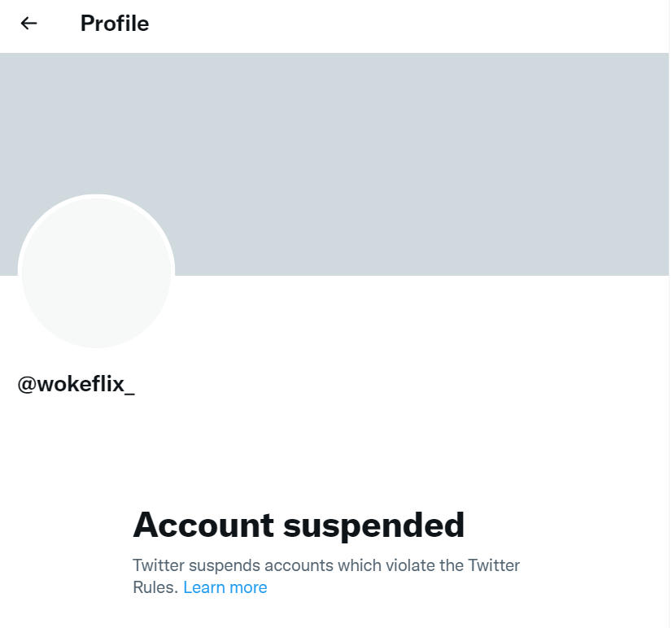
Task: Open the Learn more link
Action: click(225, 587)
